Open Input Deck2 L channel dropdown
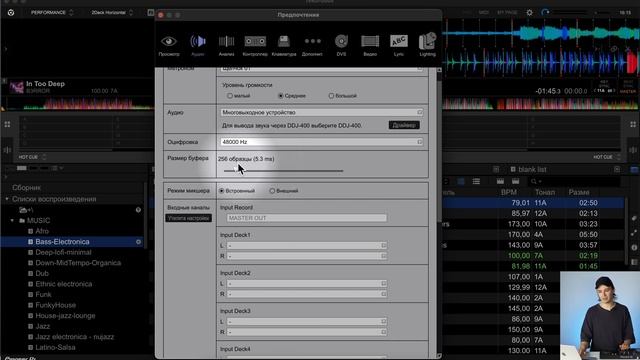Viewport: 640px width, 360px height. coord(307,283)
